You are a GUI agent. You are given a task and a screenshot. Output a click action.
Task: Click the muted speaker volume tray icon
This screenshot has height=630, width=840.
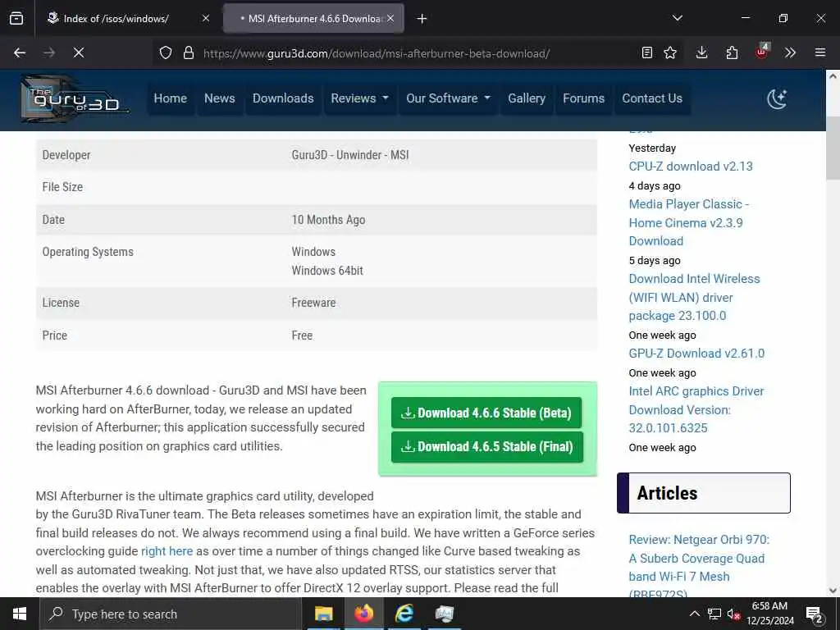[733, 614]
